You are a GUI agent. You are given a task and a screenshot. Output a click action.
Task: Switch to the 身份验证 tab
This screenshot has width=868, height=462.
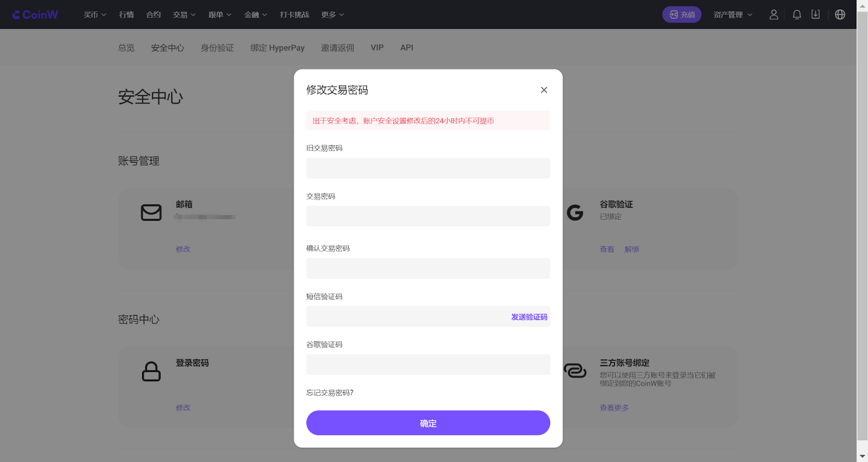[x=217, y=48]
